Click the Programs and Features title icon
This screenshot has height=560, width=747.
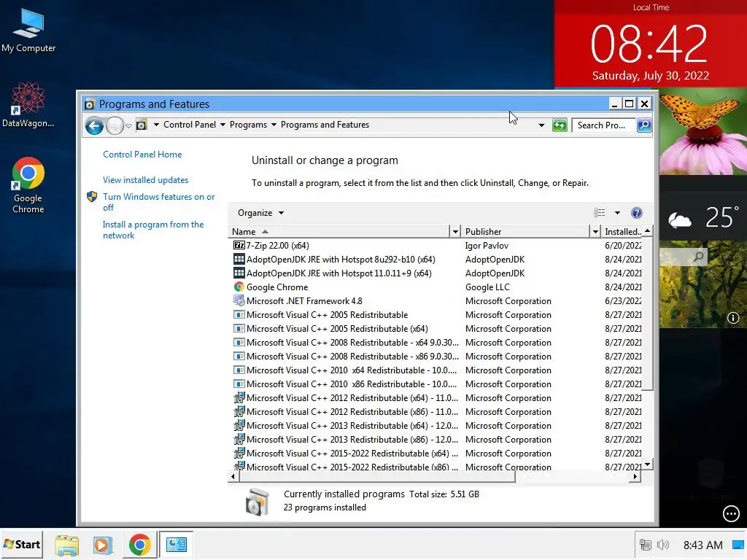pos(89,104)
